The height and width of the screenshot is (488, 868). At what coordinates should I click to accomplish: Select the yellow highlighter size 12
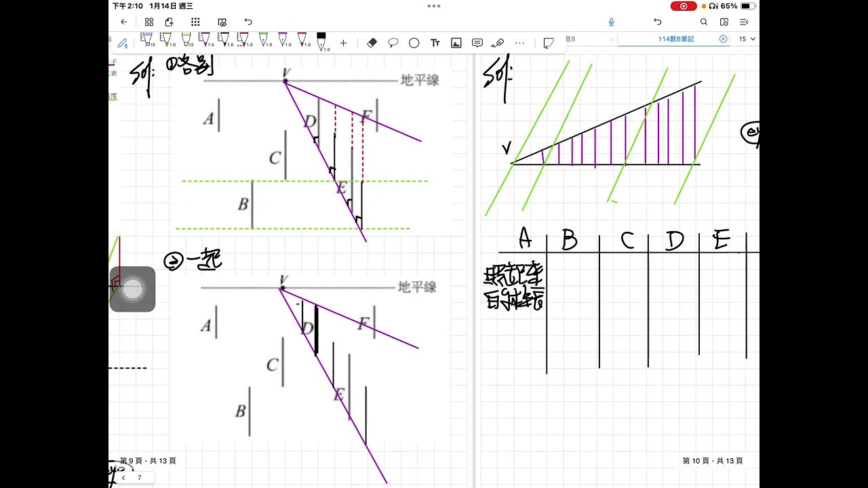186,41
